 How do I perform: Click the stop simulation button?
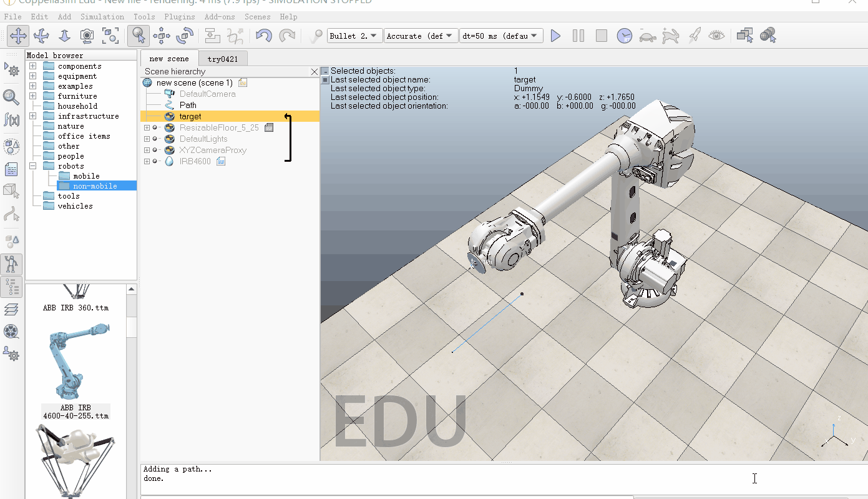pyautogui.click(x=602, y=36)
